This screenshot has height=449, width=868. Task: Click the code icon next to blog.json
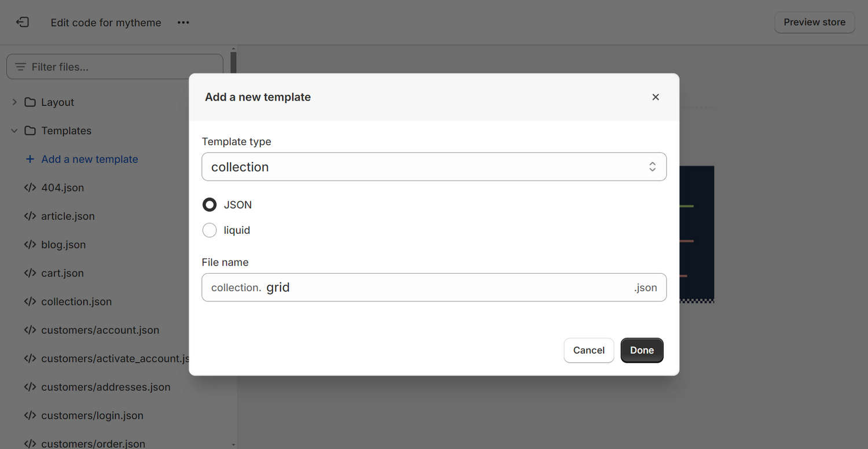[30, 244]
